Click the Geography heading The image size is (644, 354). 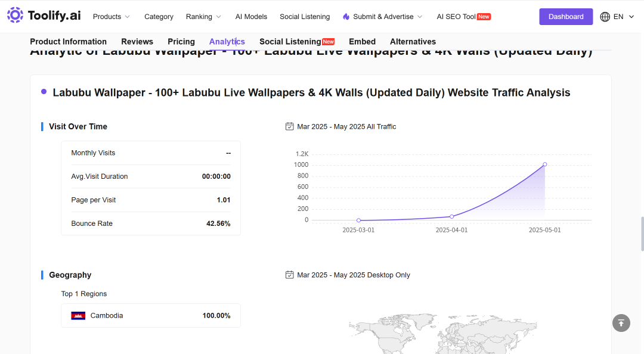(x=70, y=275)
